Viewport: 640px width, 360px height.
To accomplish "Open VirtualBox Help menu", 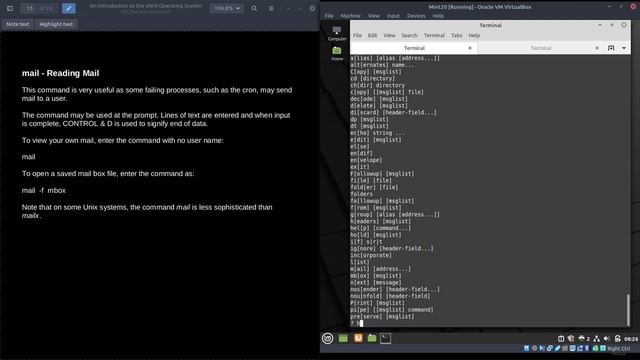I will click(438, 16).
